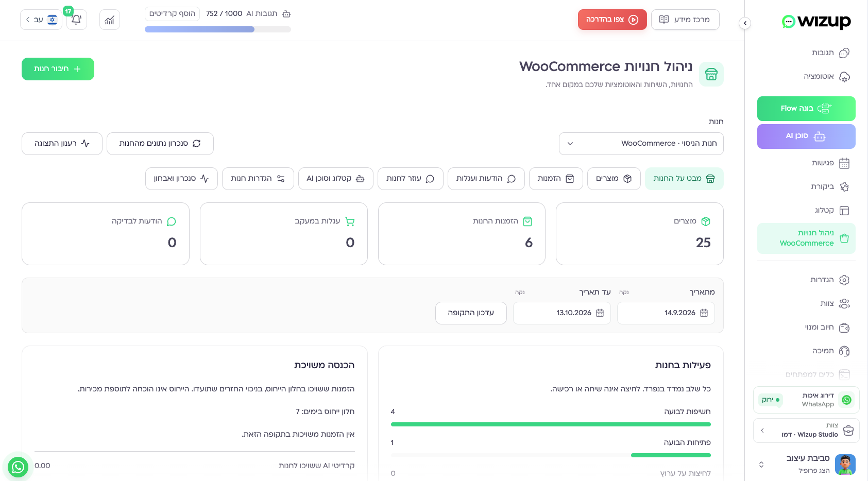The image size is (868, 481).
Task: Click הוסף קרדיטים button
Action: (x=172, y=14)
